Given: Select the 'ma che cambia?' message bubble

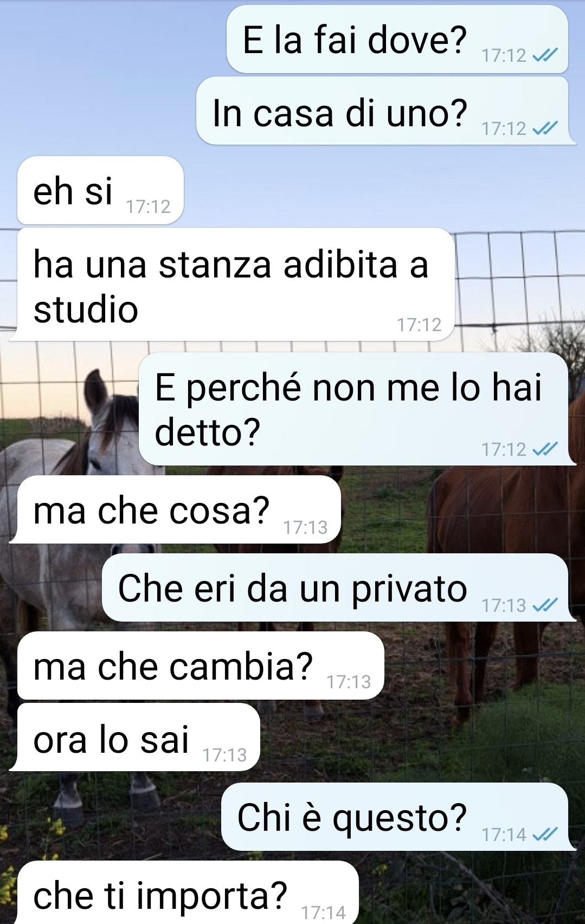Looking at the screenshot, I should (x=201, y=665).
